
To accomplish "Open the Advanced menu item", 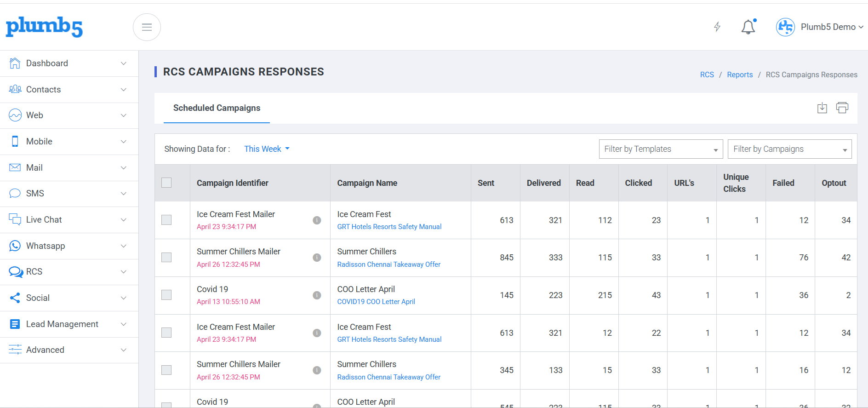I will pos(69,350).
